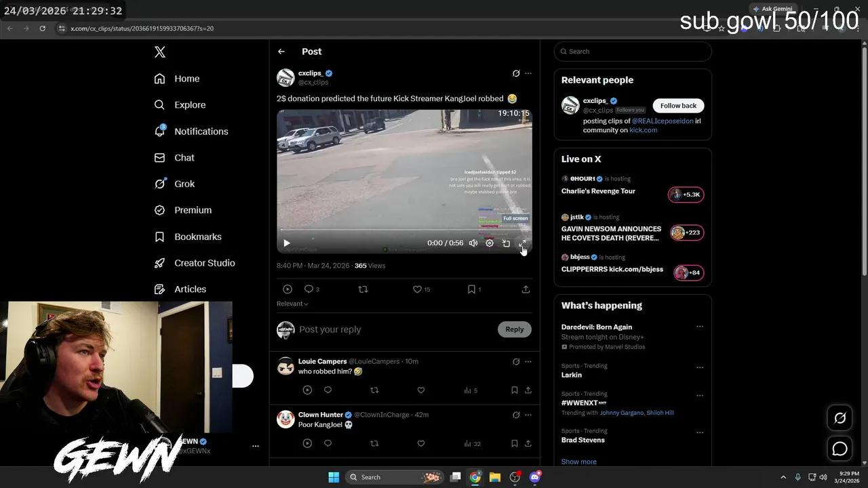Open floating Grok button
Viewport: 868px width, 488px height.
click(x=840, y=418)
